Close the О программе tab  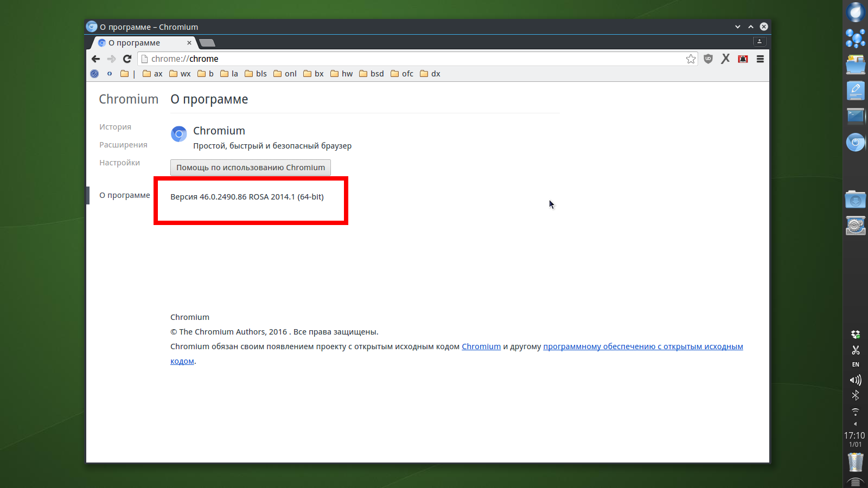pyautogui.click(x=189, y=43)
